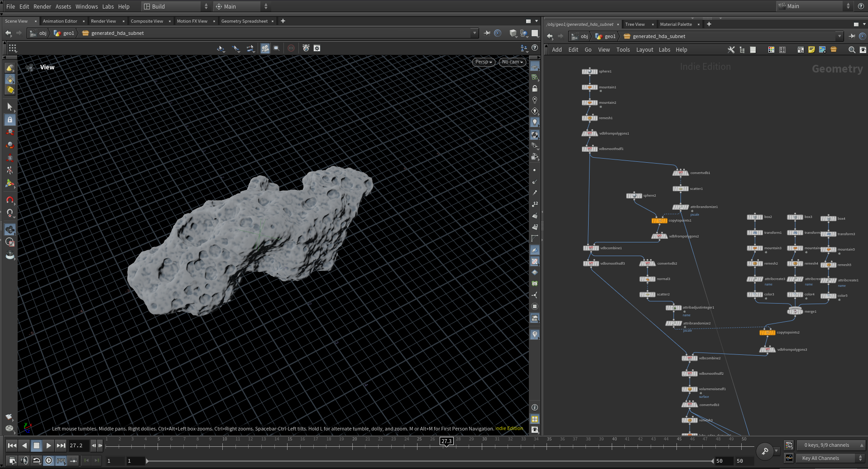This screenshot has height=469, width=868.
Task: Click the timeline frame marker showing 27.3
Action: click(x=446, y=441)
